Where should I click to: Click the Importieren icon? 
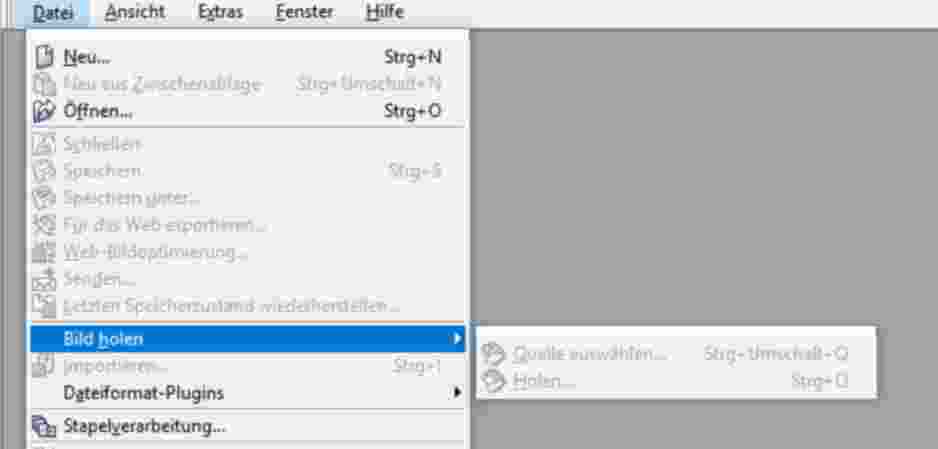click(x=44, y=365)
